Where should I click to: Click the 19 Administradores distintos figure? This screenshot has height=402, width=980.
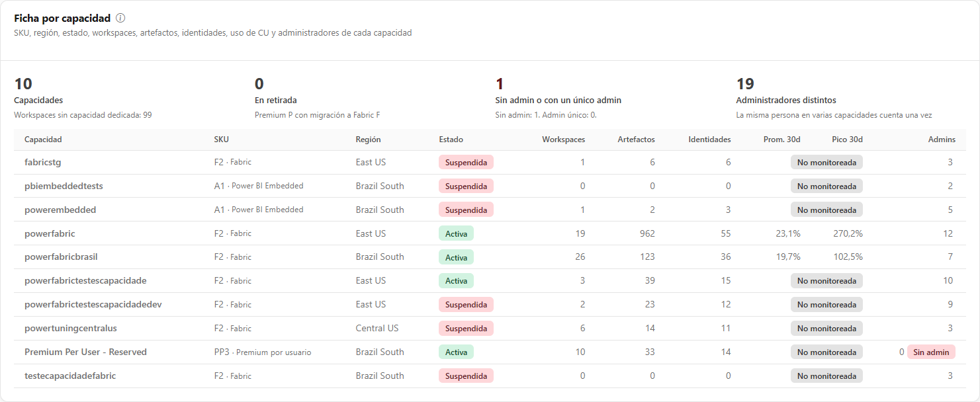745,84
